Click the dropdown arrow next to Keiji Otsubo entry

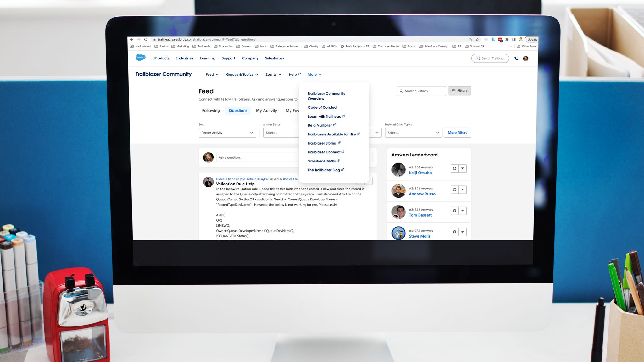462,168
